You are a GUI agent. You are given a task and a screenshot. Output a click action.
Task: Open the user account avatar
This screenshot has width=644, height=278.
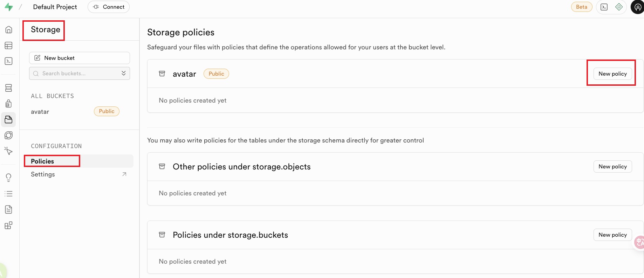coord(637,7)
